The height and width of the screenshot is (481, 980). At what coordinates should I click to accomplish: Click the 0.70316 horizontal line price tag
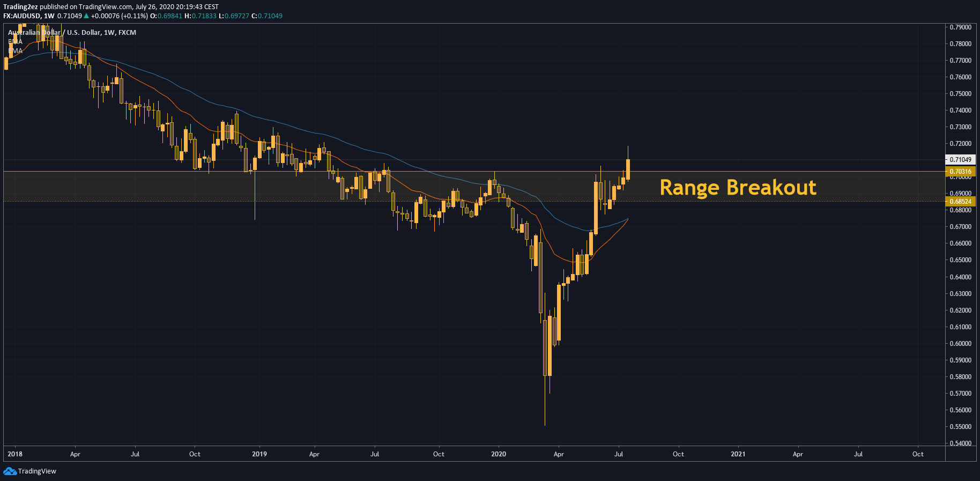coord(960,172)
